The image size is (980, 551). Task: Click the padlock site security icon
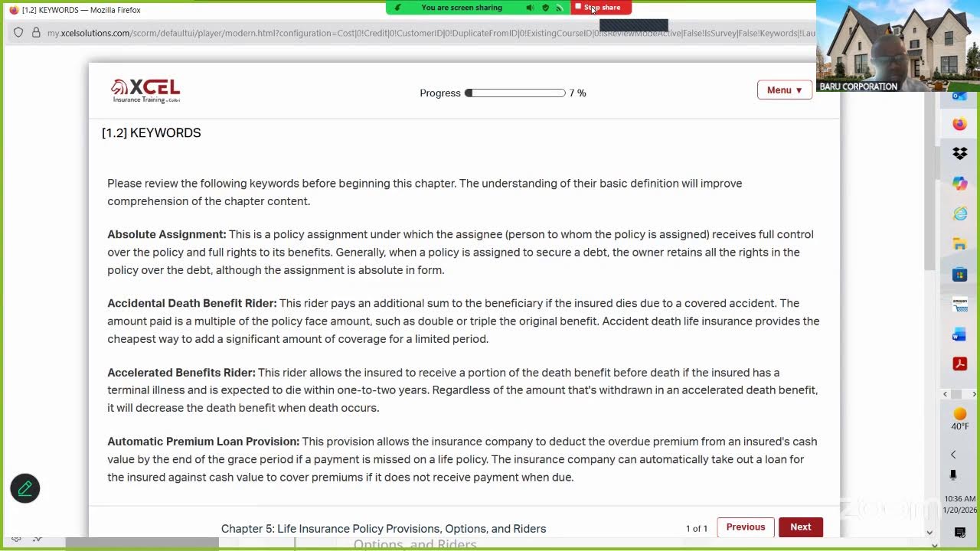(35, 33)
